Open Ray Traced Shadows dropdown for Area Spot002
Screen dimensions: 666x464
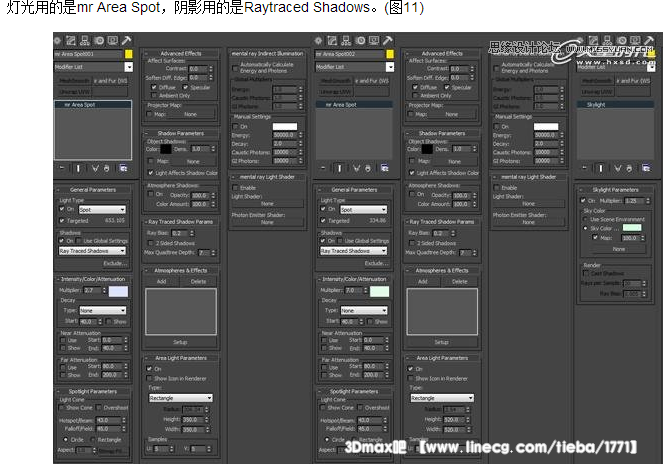pos(353,251)
